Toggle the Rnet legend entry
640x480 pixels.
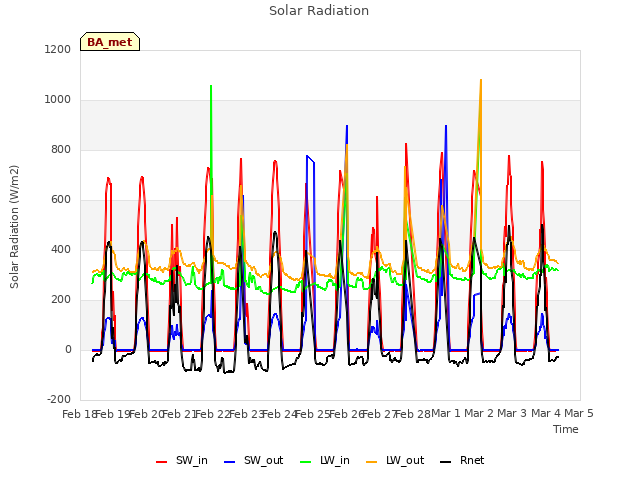click(x=462, y=460)
